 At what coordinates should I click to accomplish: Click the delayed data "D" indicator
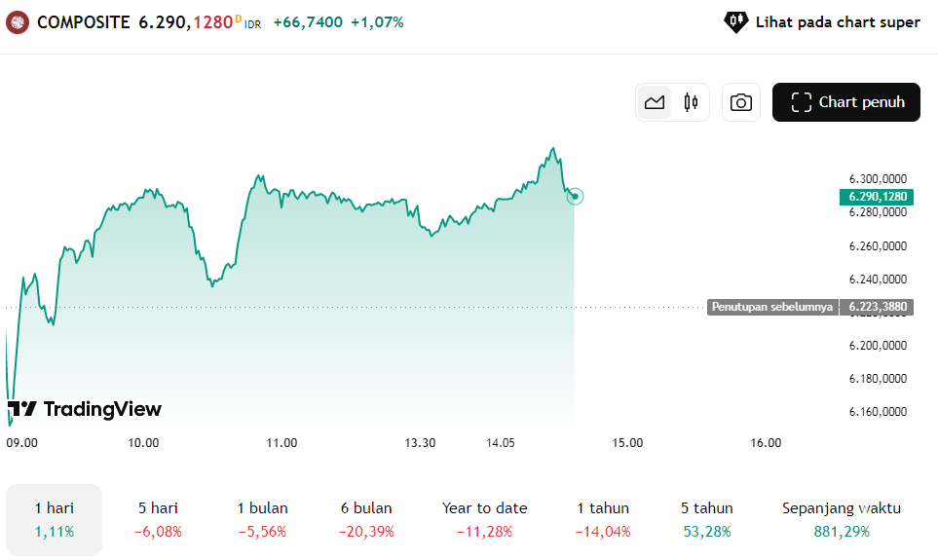[x=239, y=18]
